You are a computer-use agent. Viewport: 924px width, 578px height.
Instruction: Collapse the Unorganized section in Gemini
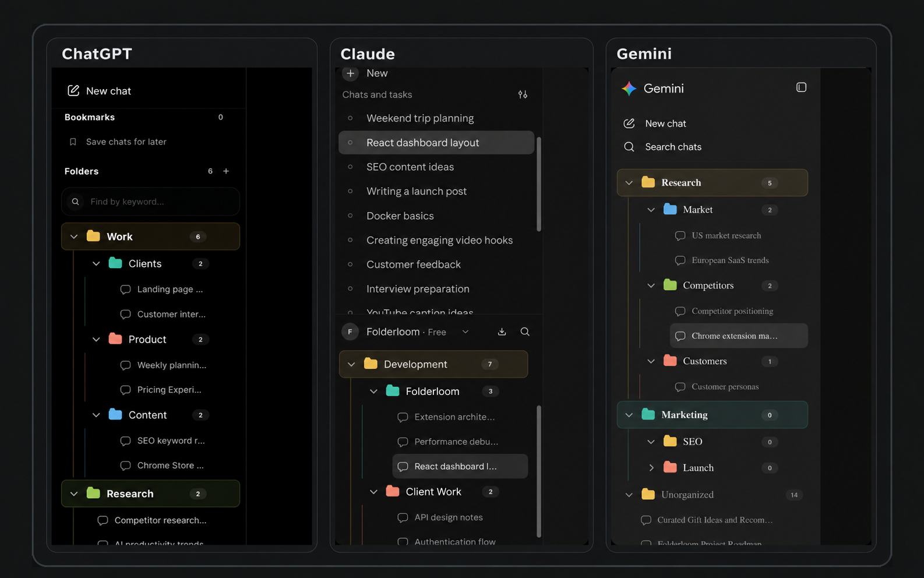629,495
